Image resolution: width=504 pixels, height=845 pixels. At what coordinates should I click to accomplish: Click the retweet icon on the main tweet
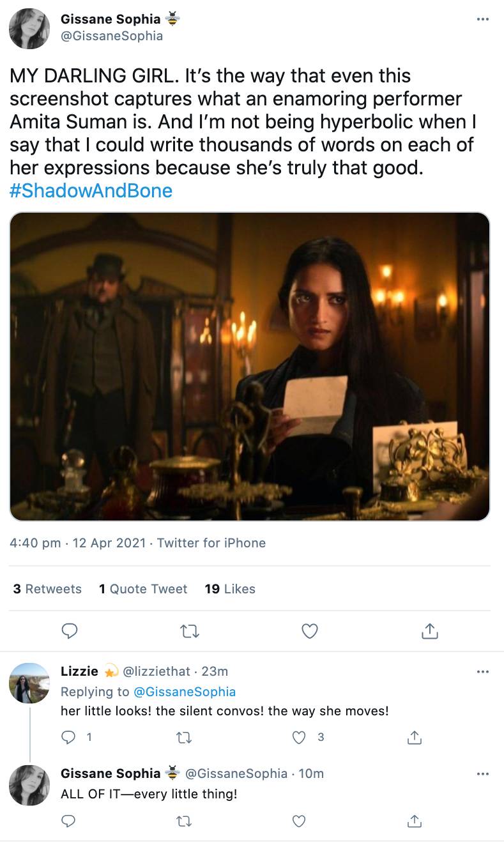coord(189,631)
